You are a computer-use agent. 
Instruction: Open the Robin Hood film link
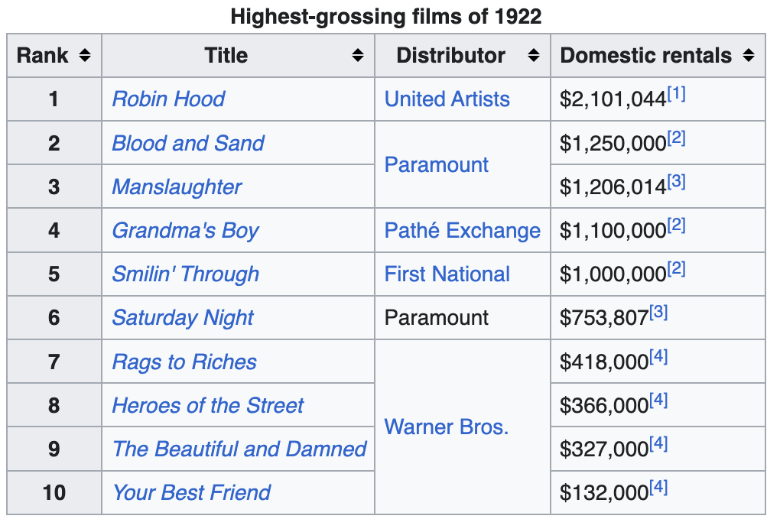[168, 99]
